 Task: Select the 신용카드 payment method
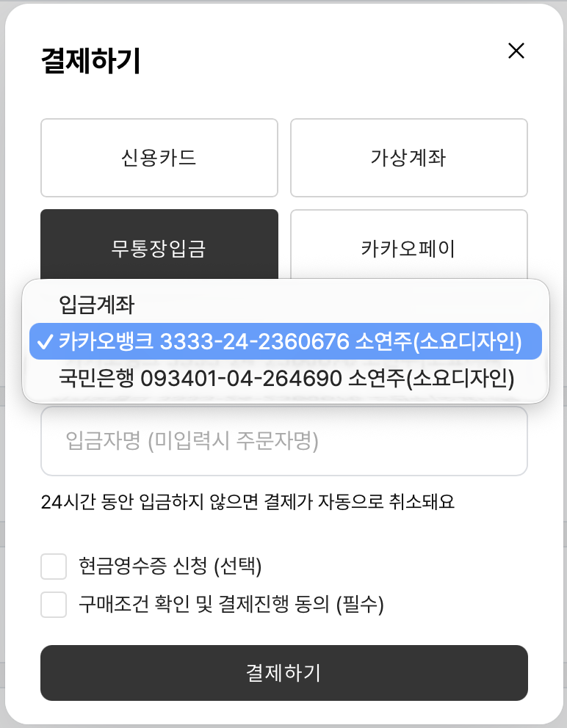tap(159, 157)
